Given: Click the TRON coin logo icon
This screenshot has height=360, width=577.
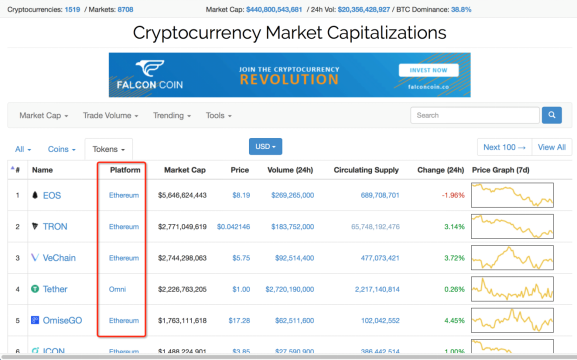Looking at the screenshot, I should click(x=35, y=226).
